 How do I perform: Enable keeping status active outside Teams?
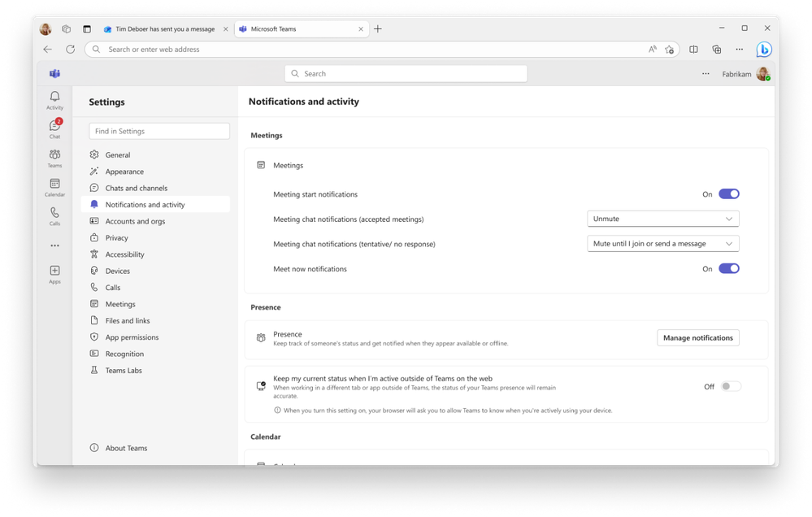(x=729, y=386)
